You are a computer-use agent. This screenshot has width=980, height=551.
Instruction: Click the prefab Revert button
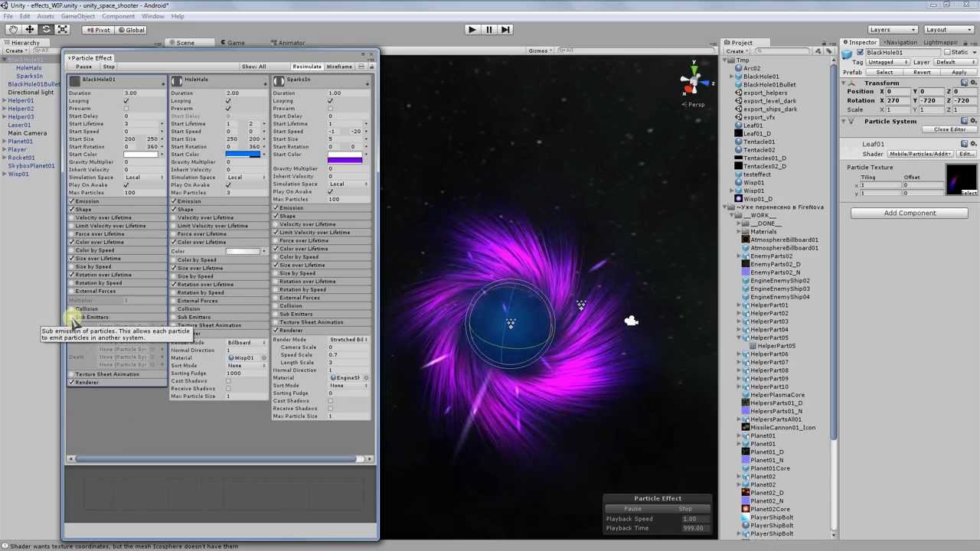pos(922,72)
